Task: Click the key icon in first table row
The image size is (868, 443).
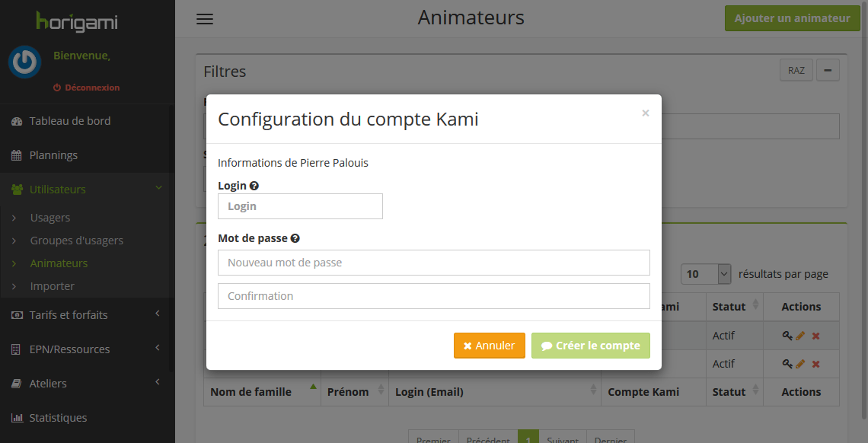Action: pyautogui.click(x=787, y=336)
